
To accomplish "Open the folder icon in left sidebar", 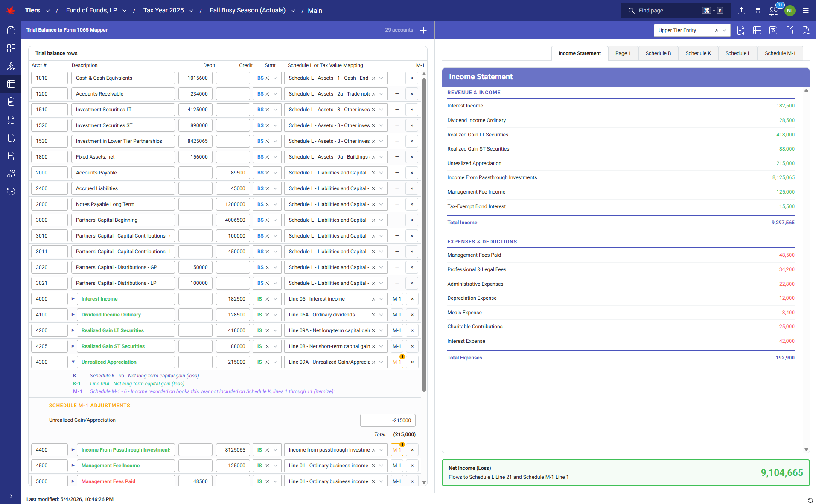I will [11, 30].
